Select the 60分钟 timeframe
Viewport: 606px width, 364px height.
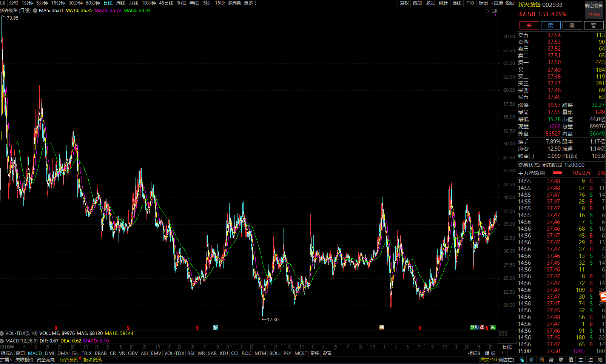93,3
